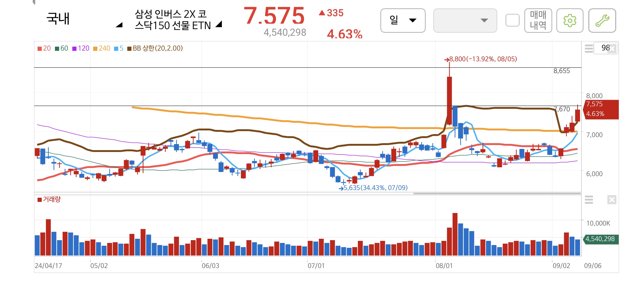Click the 09/06 date label
The image size is (644, 281).
click(593, 266)
